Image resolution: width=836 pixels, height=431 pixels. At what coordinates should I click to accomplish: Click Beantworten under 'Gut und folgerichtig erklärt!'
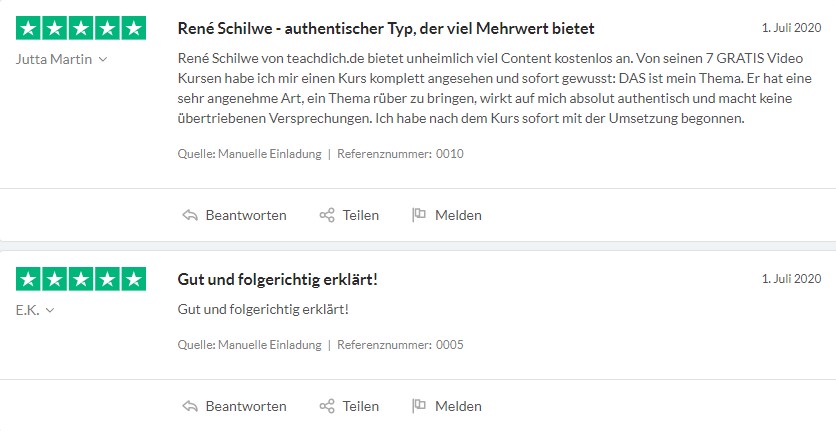point(246,406)
